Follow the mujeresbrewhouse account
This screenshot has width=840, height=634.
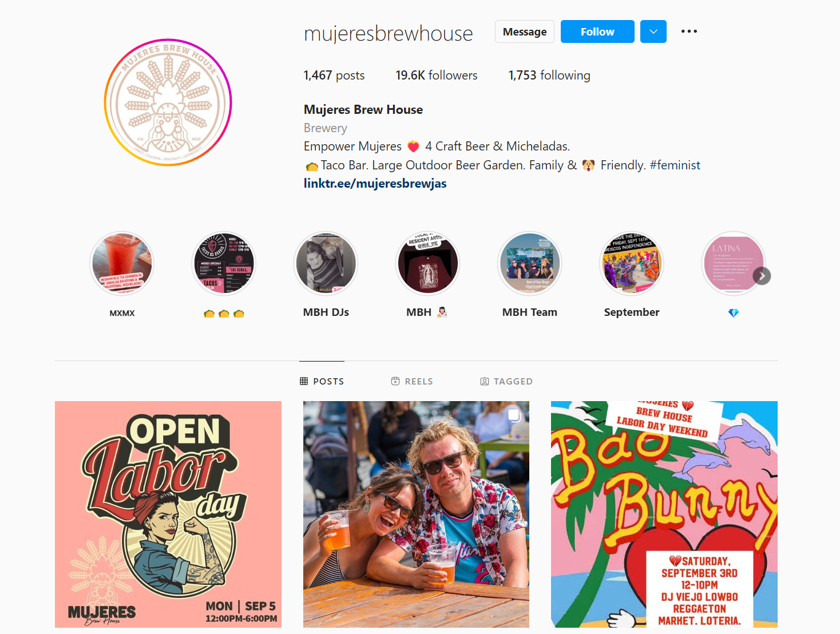(x=597, y=31)
